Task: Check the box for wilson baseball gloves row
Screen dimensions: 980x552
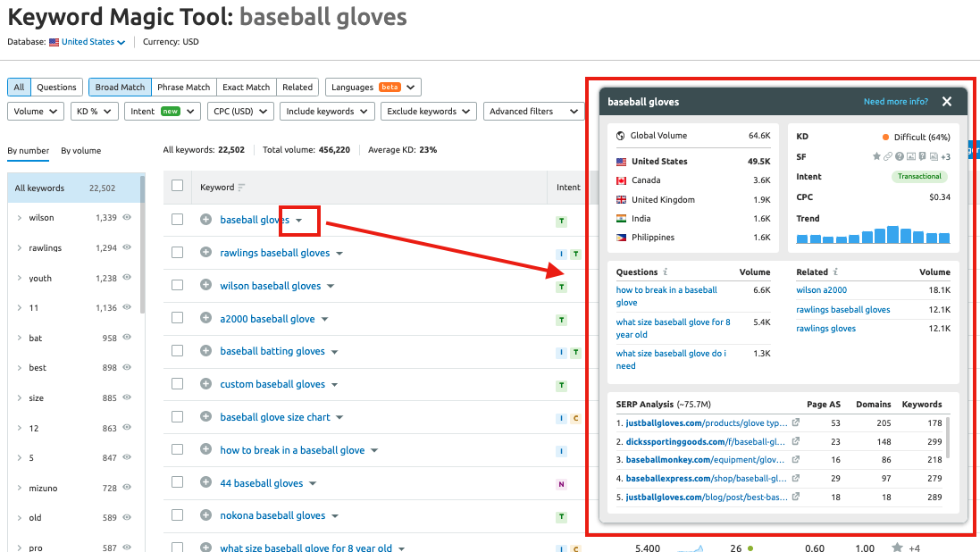Action: click(x=177, y=286)
